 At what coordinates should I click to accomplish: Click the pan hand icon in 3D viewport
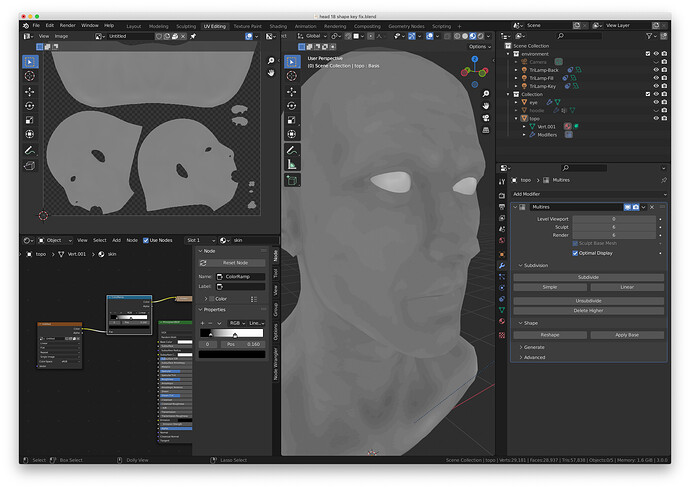coord(486,106)
